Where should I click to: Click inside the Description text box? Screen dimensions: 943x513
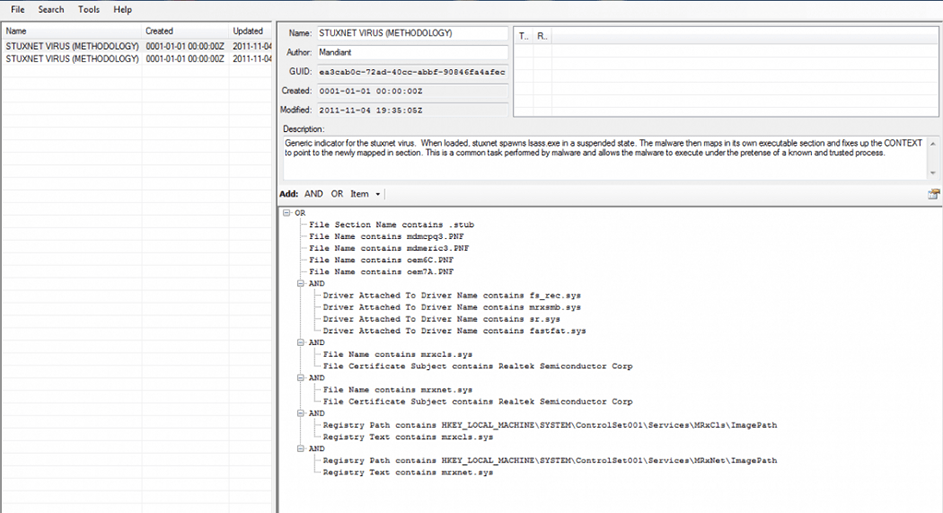[610, 159]
